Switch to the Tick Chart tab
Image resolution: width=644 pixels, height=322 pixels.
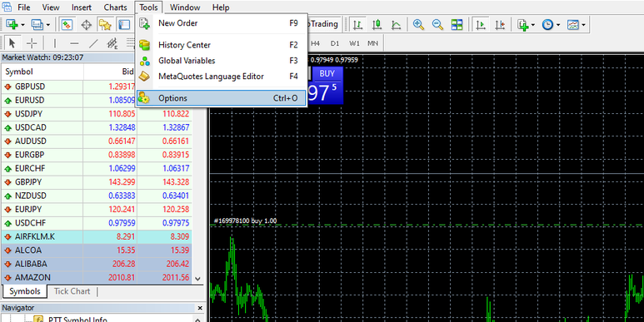(x=72, y=291)
